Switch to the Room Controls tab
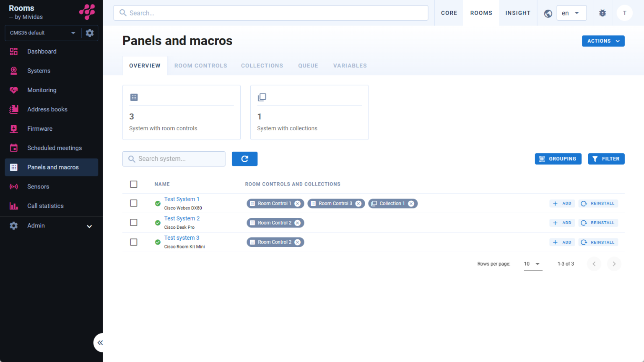The width and height of the screenshot is (644, 362). click(x=200, y=66)
